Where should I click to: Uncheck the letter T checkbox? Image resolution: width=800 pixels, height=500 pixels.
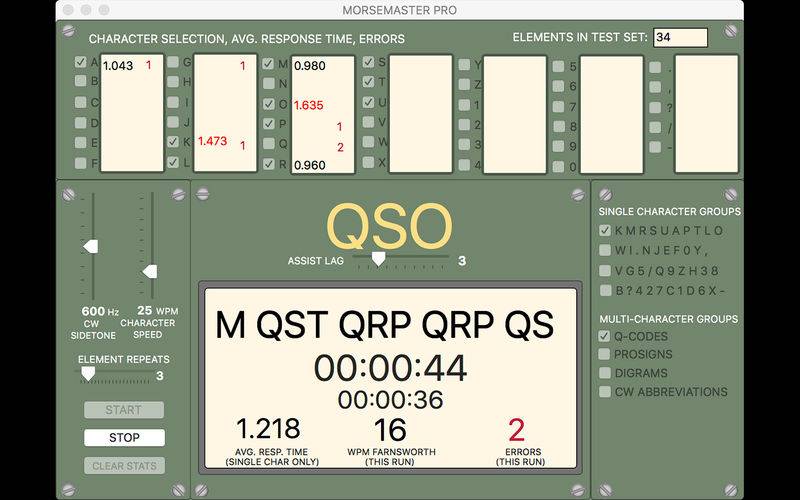(368, 82)
